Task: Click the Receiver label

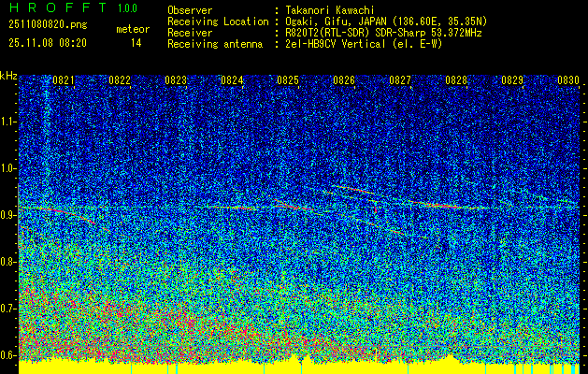Action: (x=190, y=33)
